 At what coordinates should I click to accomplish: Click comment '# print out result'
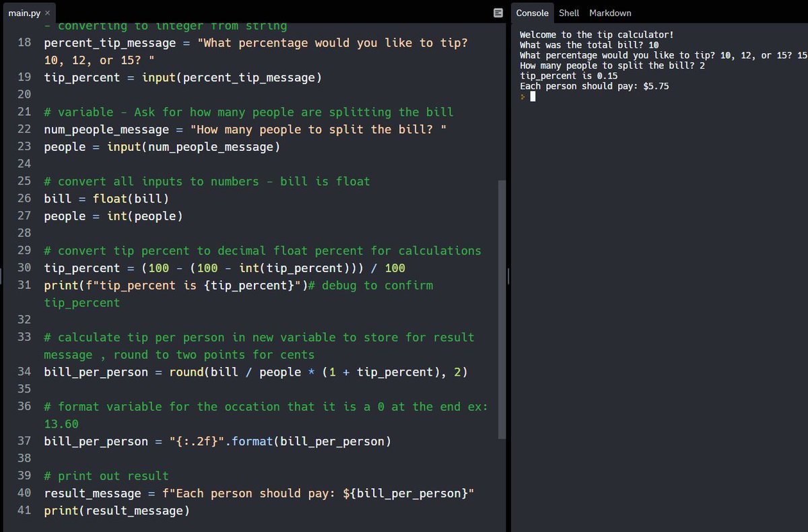point(106,476)
